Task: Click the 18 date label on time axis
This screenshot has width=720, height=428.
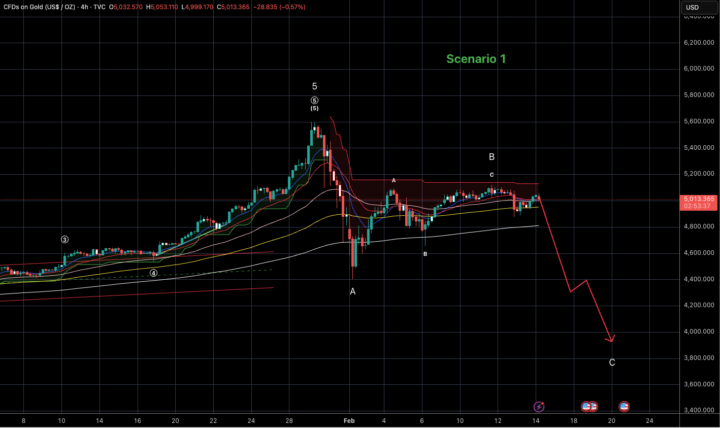Action: pos(574,421)
